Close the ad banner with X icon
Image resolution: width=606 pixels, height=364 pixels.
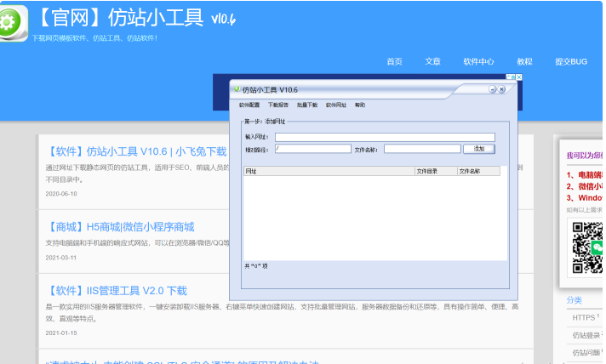coord(519,77)
